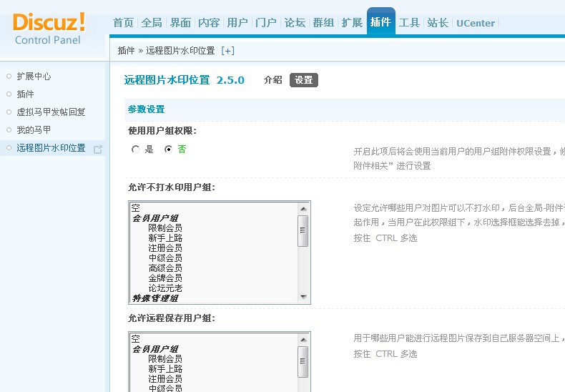Open 插件 in the sidebar

click(25, 94)
